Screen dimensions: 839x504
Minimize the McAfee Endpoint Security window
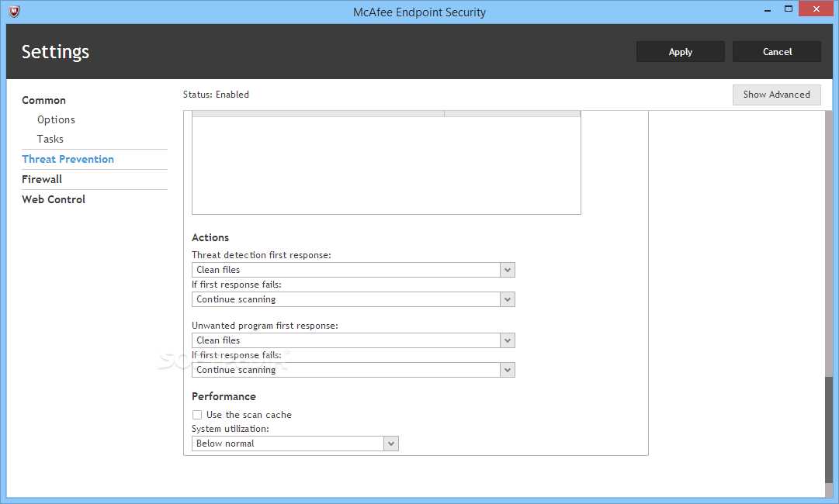tap(768, 9)
